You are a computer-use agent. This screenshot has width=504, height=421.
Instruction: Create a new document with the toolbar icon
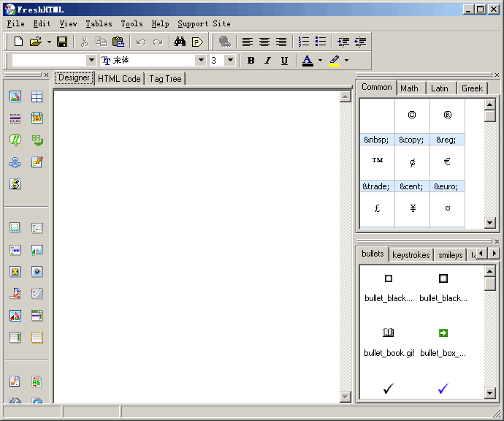(19, 42)
